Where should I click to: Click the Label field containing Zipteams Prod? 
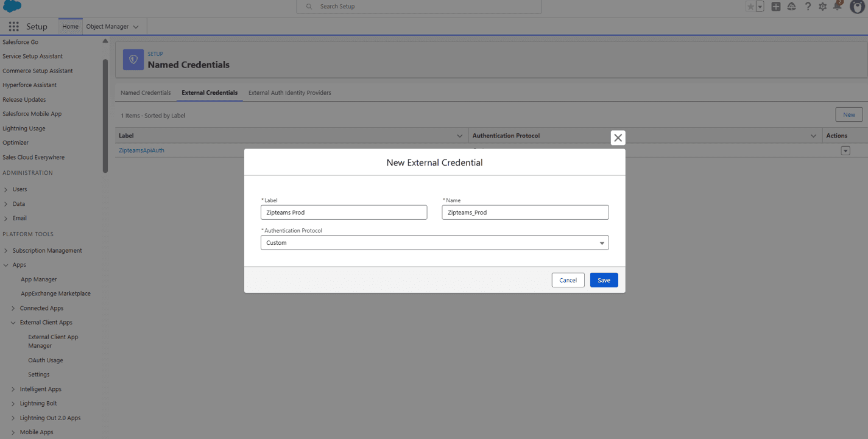344,212
